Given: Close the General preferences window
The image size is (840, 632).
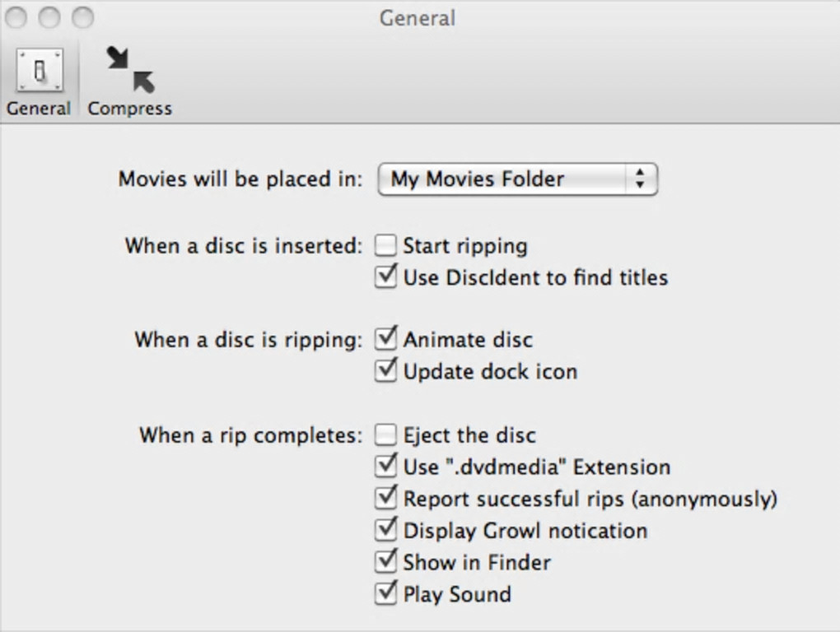Looking at the screenshot, I should [x=16, y=17].
